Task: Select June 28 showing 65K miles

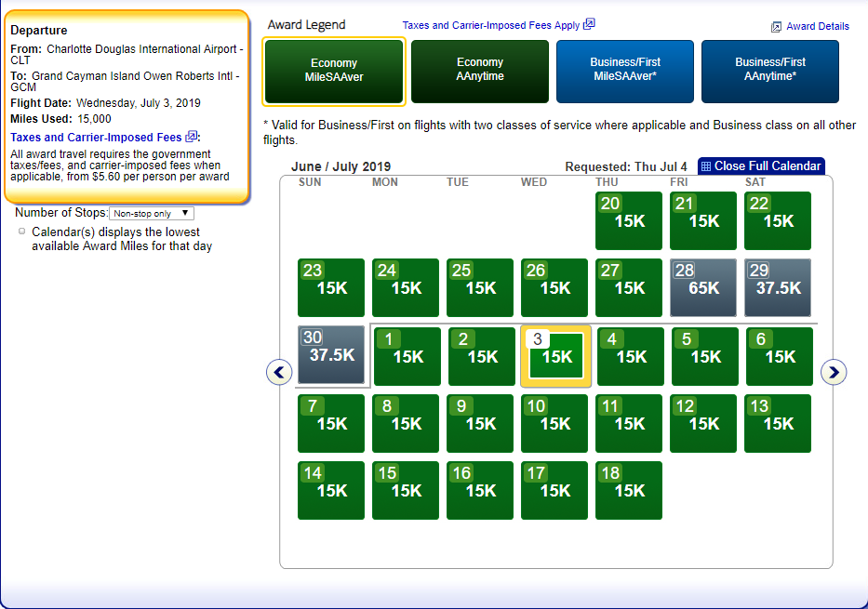Action: pyautogui.click(x=702, y=287)
